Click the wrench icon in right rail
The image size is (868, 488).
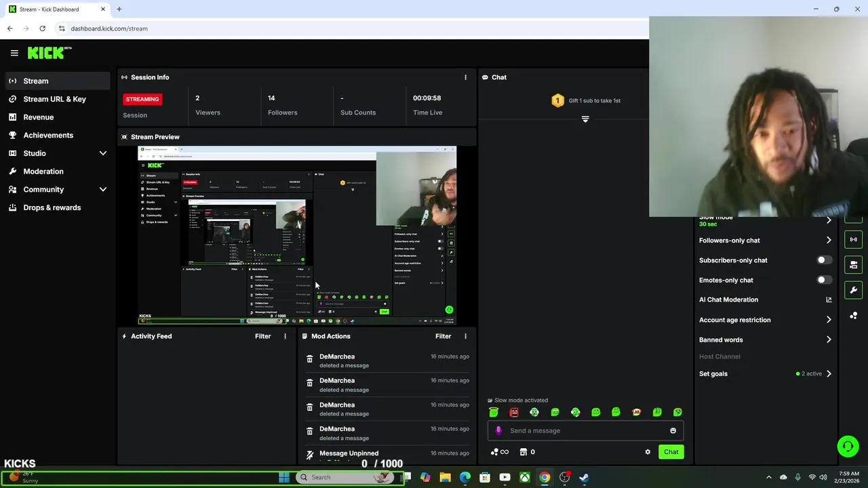pyautogui.click(x=853, y=290)
